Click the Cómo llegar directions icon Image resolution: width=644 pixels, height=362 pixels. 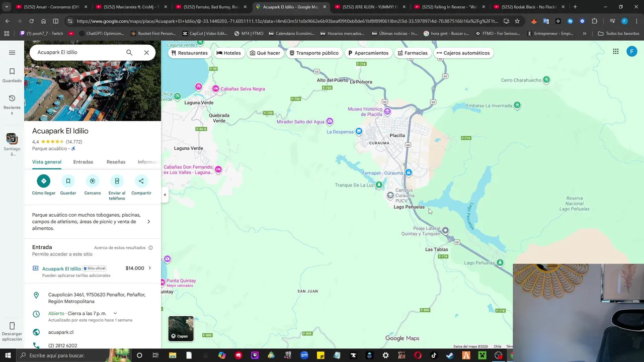(44, 181)
